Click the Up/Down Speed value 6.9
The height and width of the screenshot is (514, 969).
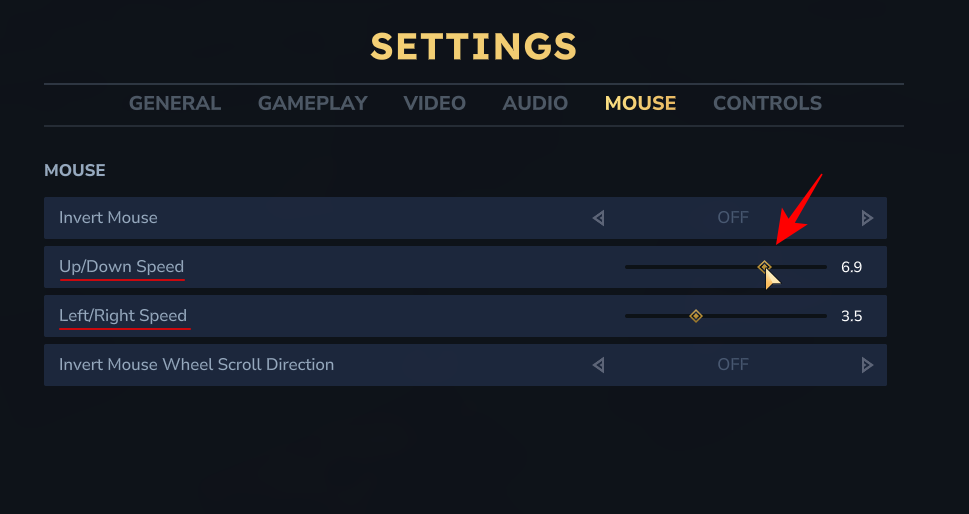(851, 267)
